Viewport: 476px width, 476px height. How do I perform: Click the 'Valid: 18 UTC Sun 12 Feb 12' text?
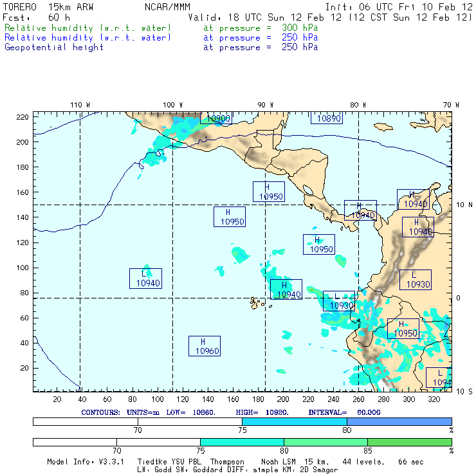[x=265, y=17]
